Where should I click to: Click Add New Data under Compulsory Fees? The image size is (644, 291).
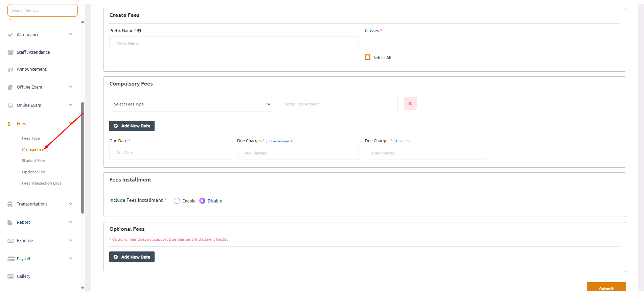pyautogui.click(x=132, y=126)
